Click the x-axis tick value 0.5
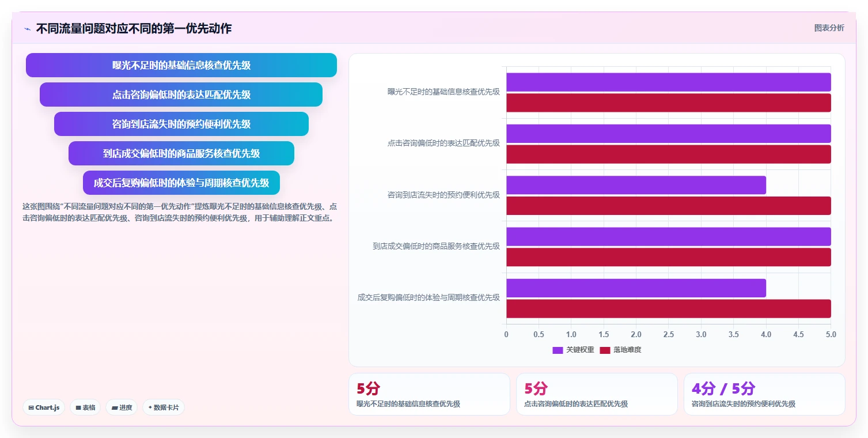The height and width of the screenshot is (438, 868). (x=539, y=334)
